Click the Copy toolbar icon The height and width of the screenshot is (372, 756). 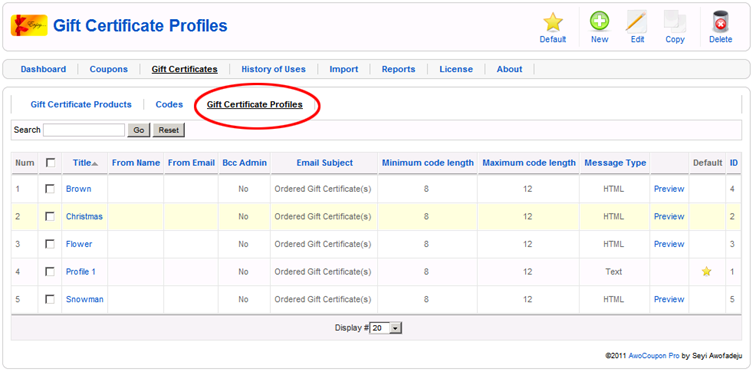click(675, 22)
